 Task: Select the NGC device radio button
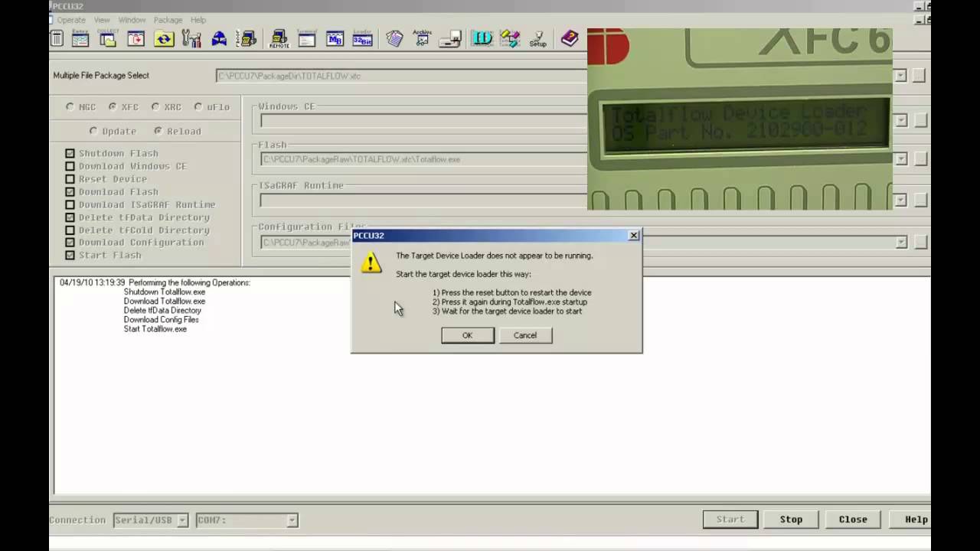(70, 107)
